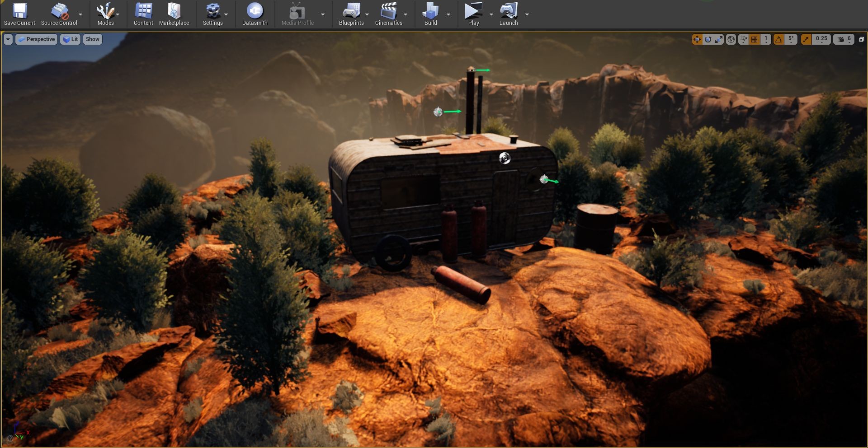Screen dimensions: 868x448
Task: Toggle scale snapping on or off
Action: 806,39
